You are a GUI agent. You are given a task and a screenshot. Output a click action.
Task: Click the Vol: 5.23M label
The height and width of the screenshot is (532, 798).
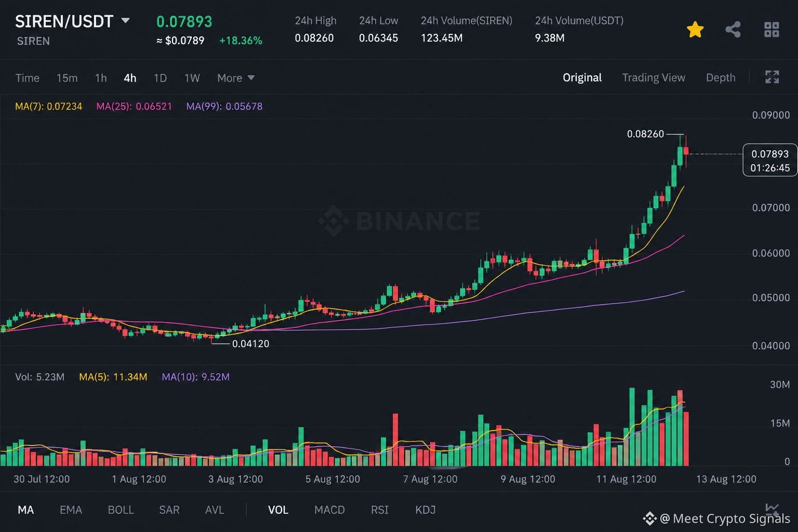pyautogui.click(x=39, y=377)
